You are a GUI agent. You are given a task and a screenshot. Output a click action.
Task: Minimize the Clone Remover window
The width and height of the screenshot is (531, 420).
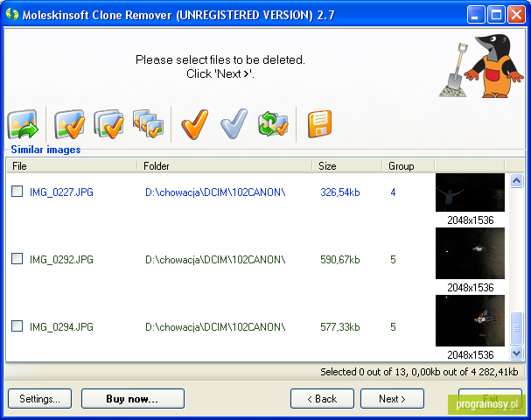[476, 15]
